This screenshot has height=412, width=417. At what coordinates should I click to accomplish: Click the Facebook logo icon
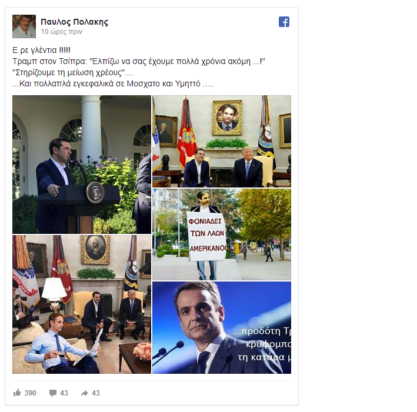[x=284, y=22]
